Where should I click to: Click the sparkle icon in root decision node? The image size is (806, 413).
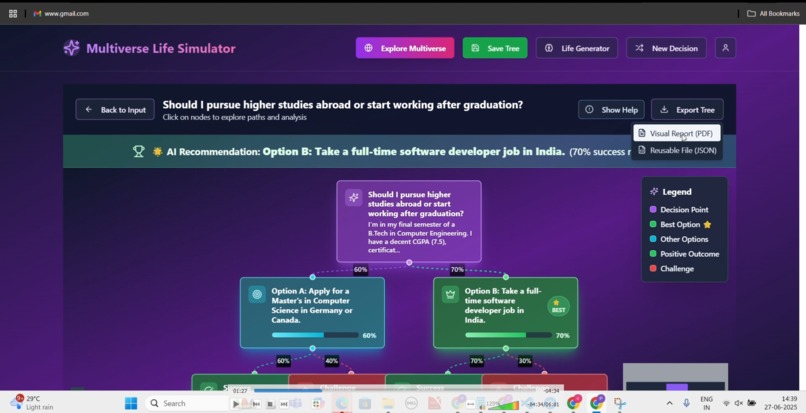pos(353,197)
